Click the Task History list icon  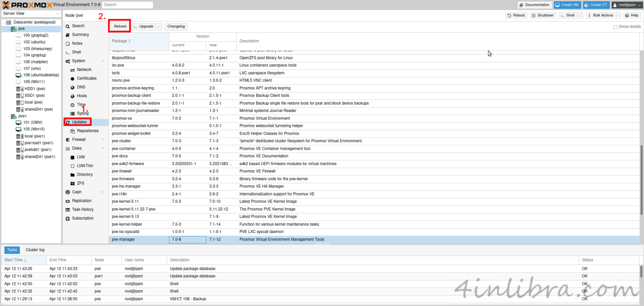[x=68, y=210]
